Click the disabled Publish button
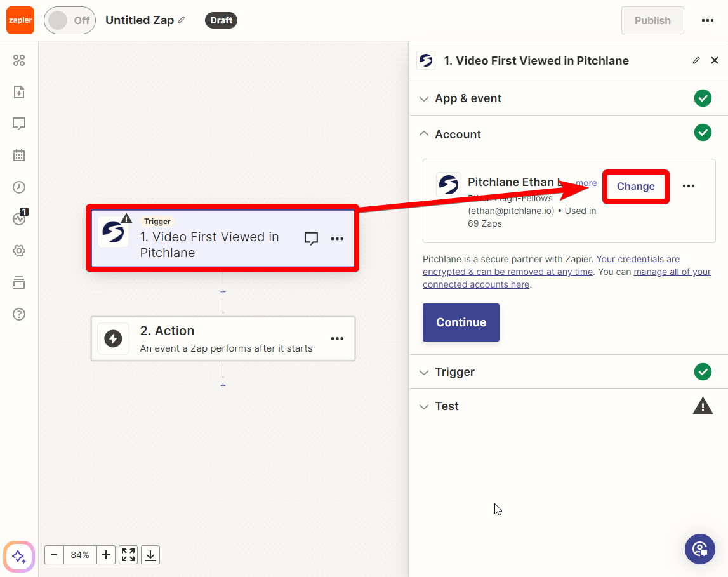 click(x=652, y=20)
